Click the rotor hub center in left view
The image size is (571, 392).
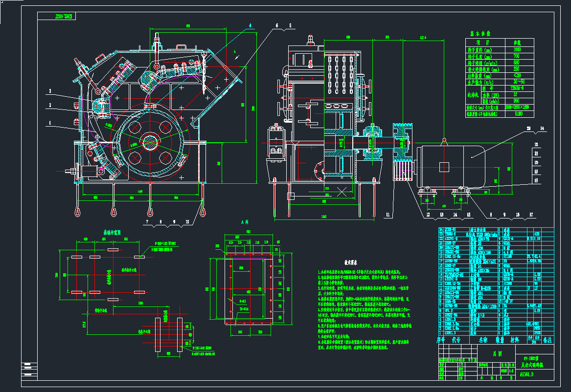pos(149,142)
